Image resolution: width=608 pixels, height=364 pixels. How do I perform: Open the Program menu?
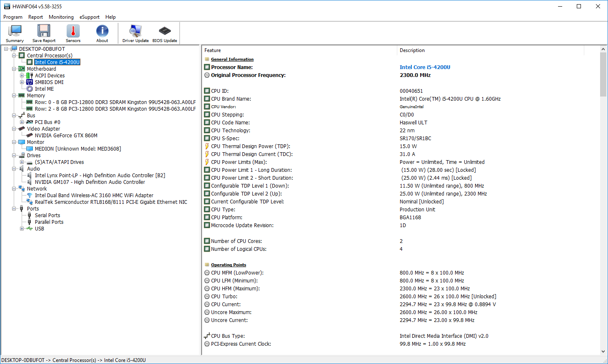click(x=13, y=17)
